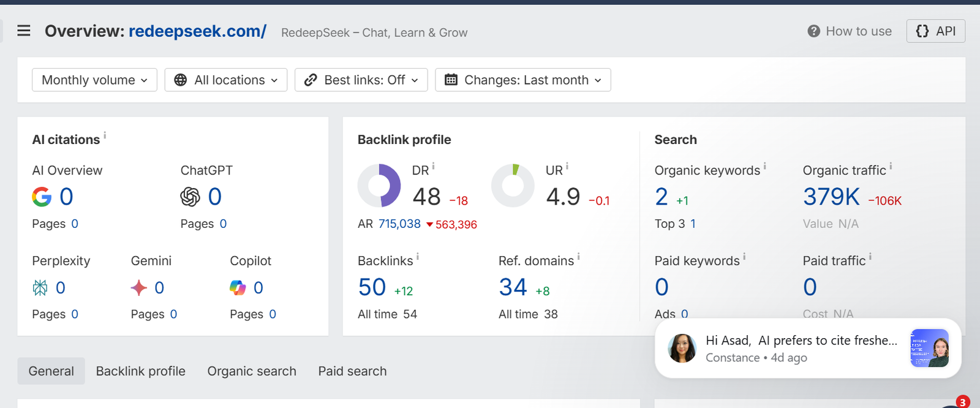Expand the Monthly volume dropdown

coord(94,80)
